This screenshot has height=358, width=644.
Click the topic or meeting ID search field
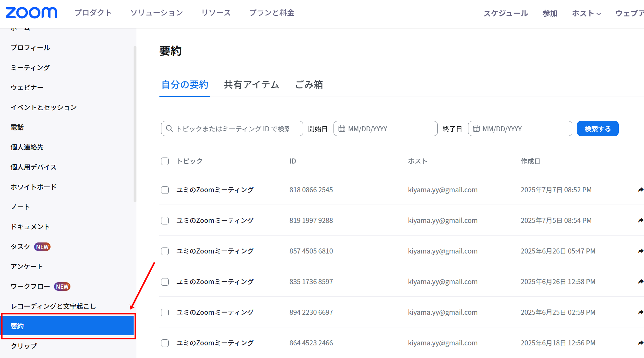pyautogui.click(x=232, y=129)
